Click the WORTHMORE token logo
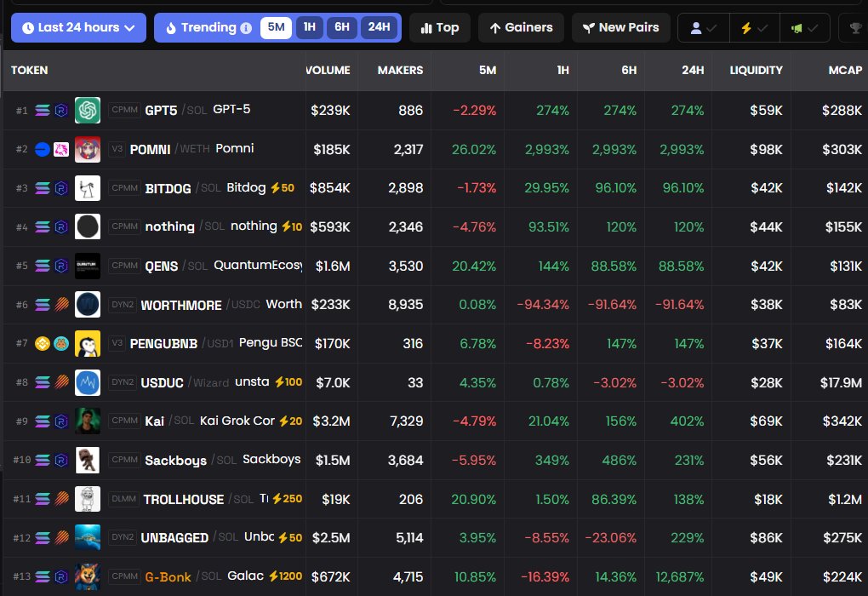Image resolution: width=868 pixels, height=596 pixels. click(88, 304)
